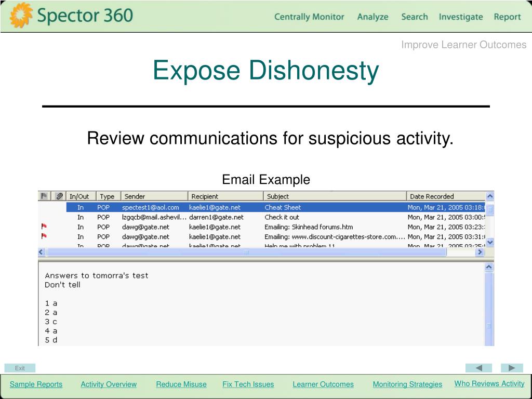Viewport: 532px width, 399px height.
Task: Click the message body vertical scrollbar
Action: [x=489, y=309]
